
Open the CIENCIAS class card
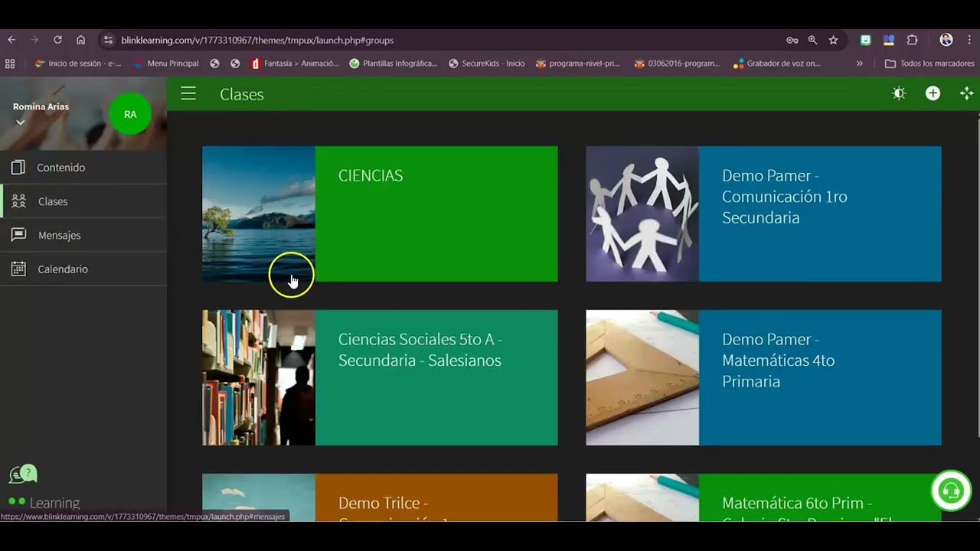click(380, 214)
